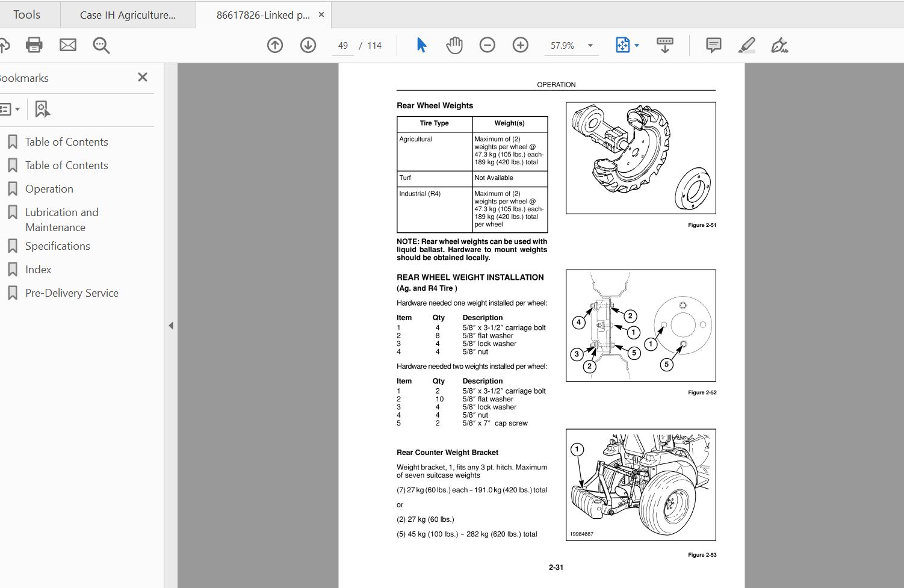Locate current bookmark with the find icon
This screenshot has height=588, width=904.
click(x=42, y=109)
